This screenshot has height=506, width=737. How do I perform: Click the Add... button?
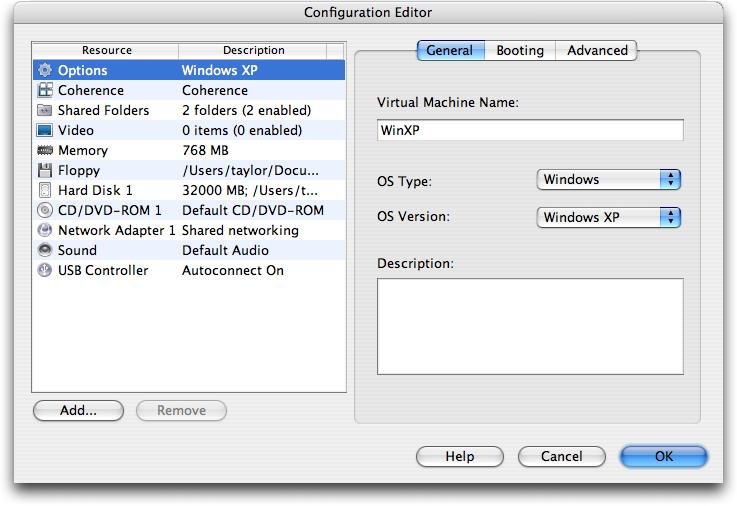pyautogui.click(x=78, y=411)
